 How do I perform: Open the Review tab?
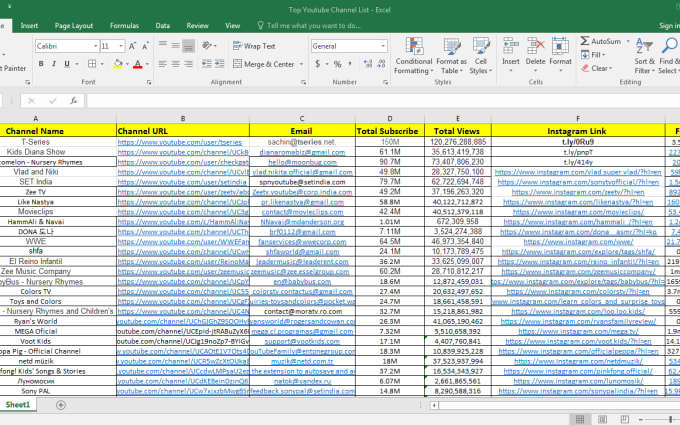[x=197, y=26]
